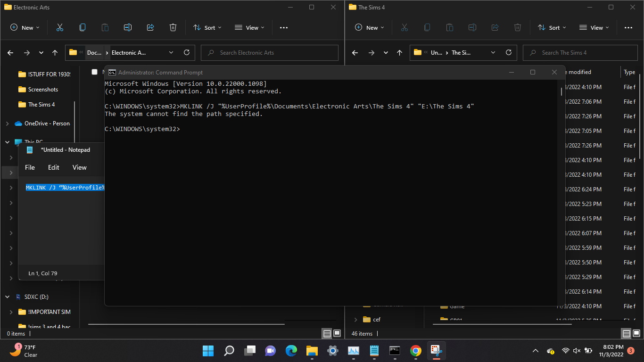The image size is (644, 362).
Task: Collapse This PC tree node
Action: (7, 141)
